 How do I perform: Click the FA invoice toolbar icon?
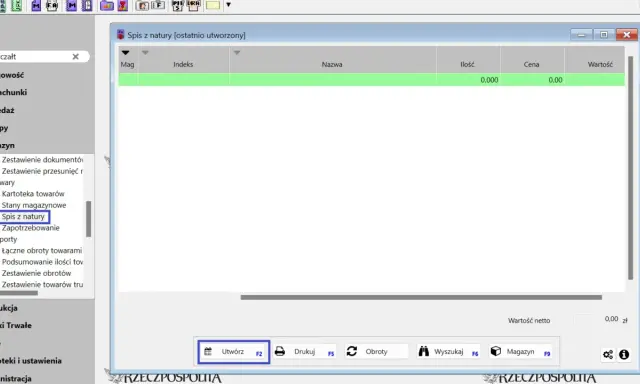(x=52, y=6)
